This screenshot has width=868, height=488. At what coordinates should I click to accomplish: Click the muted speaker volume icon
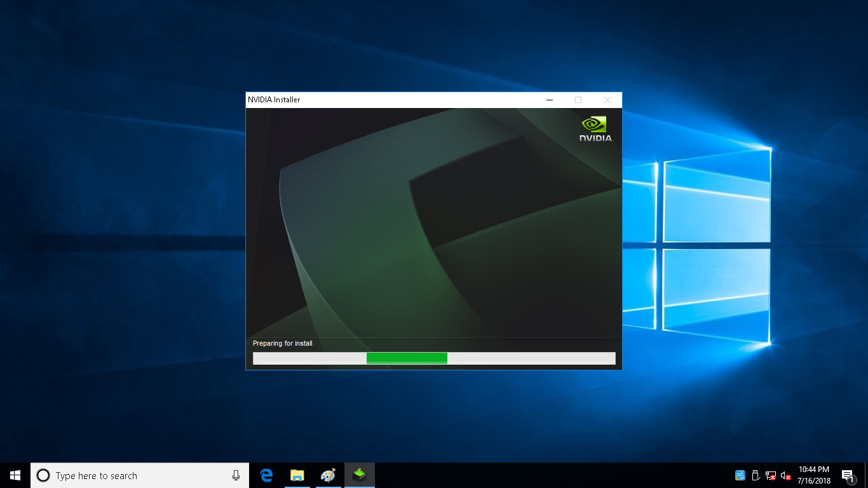[x=786, y=475]
